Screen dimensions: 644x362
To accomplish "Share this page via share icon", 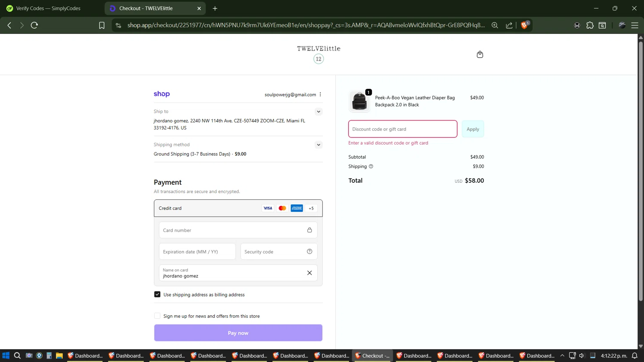I will click(509, 25).
